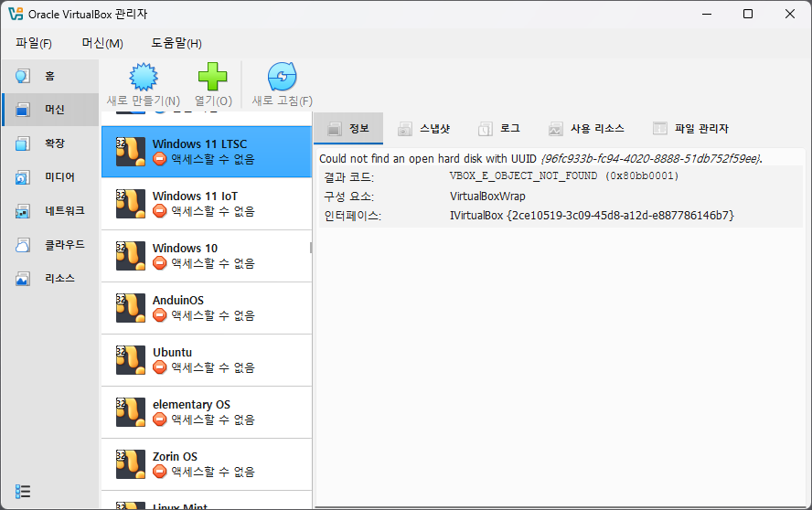The image size is (812, 510).
Task: Switch to the 사용 리소스 tab
Action: (586, 128)
